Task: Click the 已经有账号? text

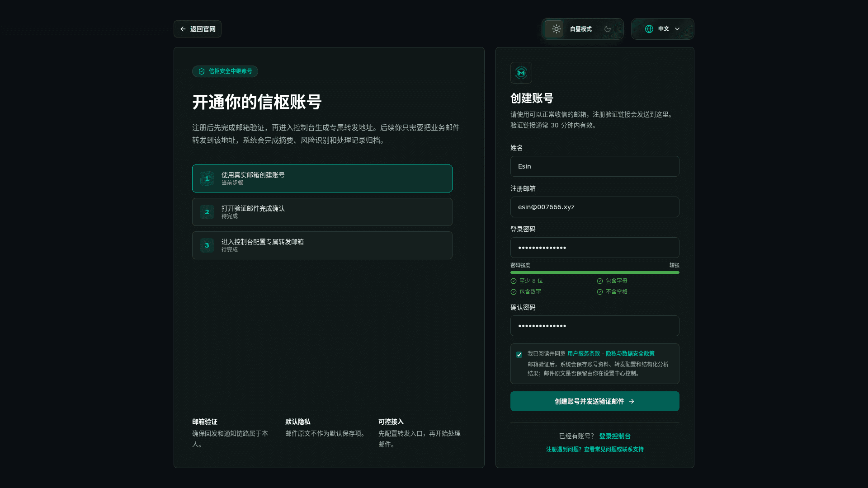Action: pos(576,436)
